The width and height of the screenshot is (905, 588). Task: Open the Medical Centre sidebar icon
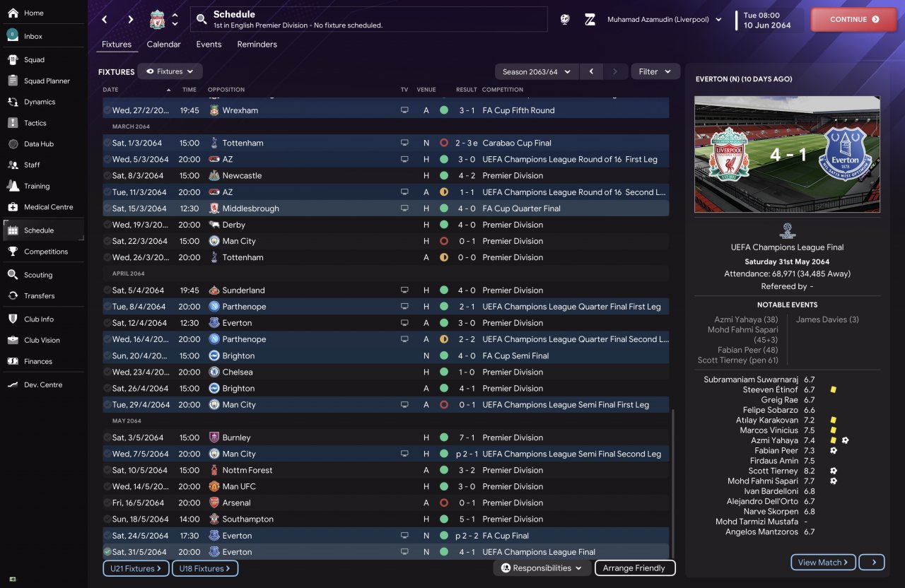13,207
